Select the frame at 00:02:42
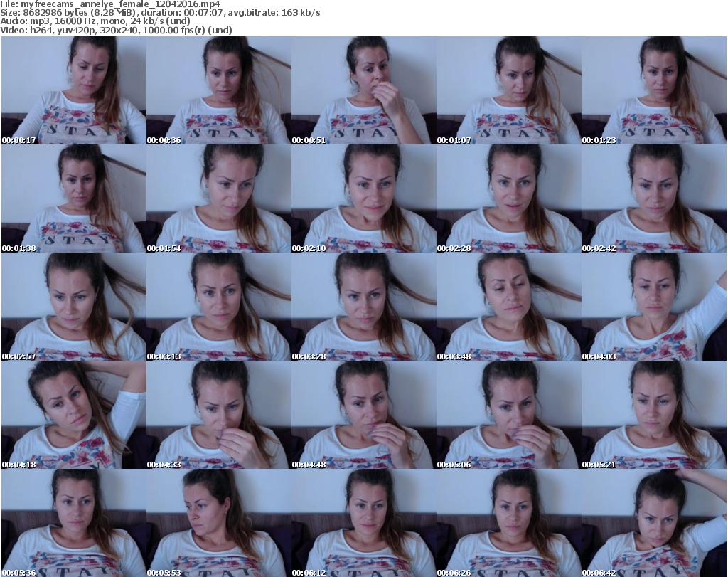The width and height of the screenshot is (728, 577). (654, 198)
